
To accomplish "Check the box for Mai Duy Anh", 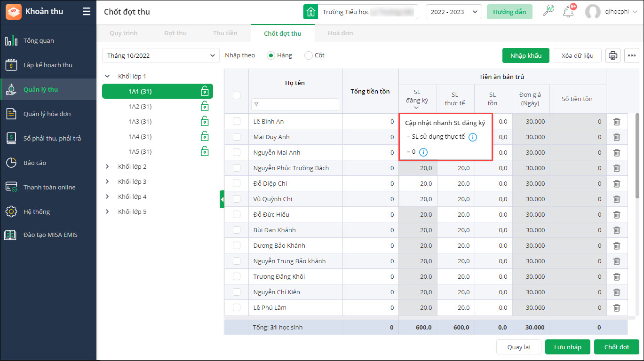I will tap(237, 137).
